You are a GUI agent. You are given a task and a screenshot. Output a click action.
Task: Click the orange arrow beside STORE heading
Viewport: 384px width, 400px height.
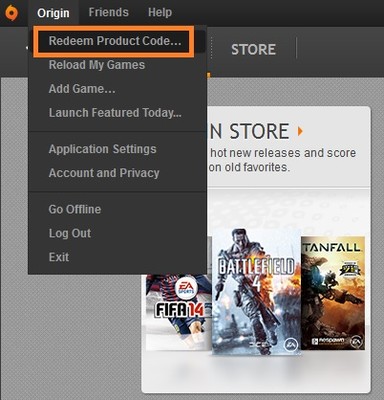300,131
